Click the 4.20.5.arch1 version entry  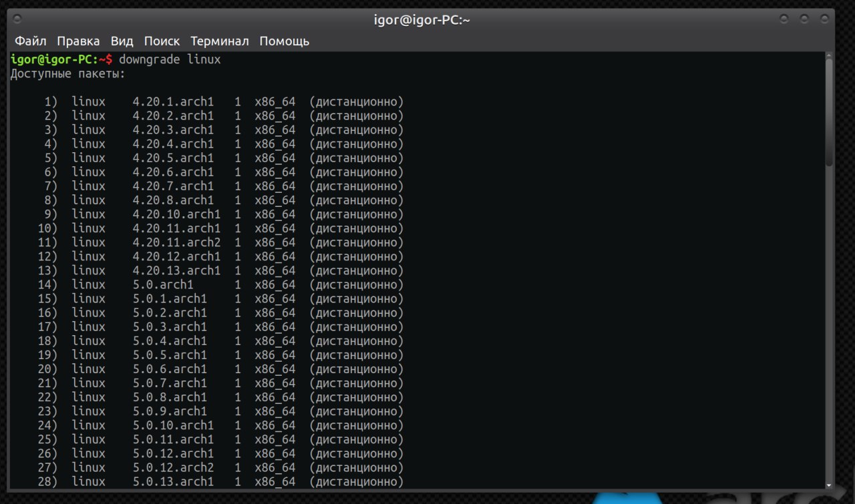coord(173,158)
